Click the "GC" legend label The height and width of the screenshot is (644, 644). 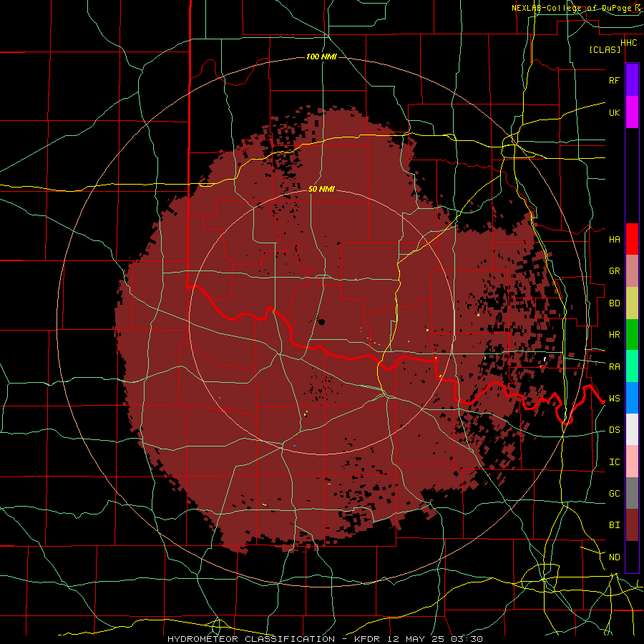click(614, 493)
